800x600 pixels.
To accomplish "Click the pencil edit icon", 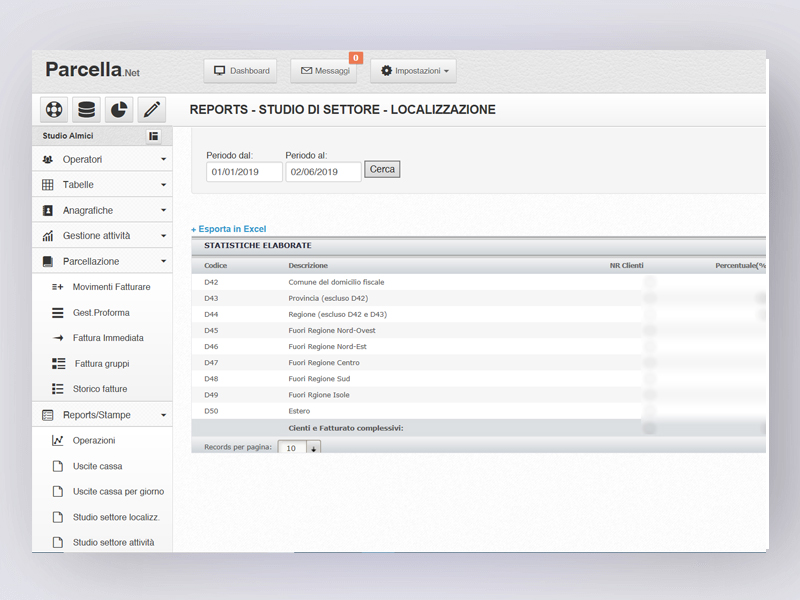I will 150,109.
